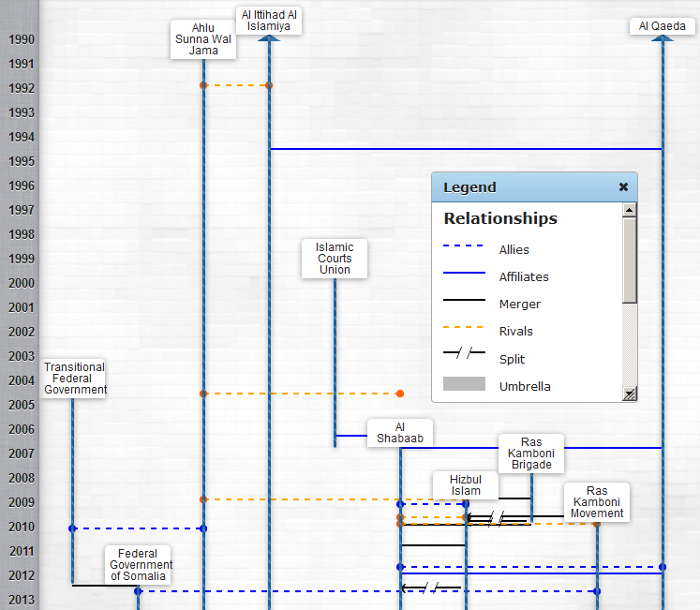Click the Allies legend label
Image resolution: width=700 pixels, height=610 pixels.
click(x=514, y=249)
